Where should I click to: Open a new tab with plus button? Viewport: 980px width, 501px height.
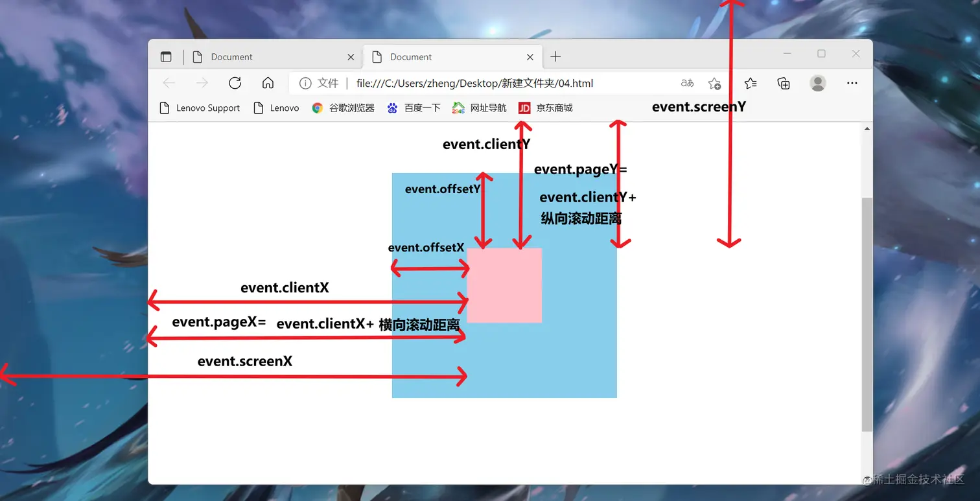[555, 57]
